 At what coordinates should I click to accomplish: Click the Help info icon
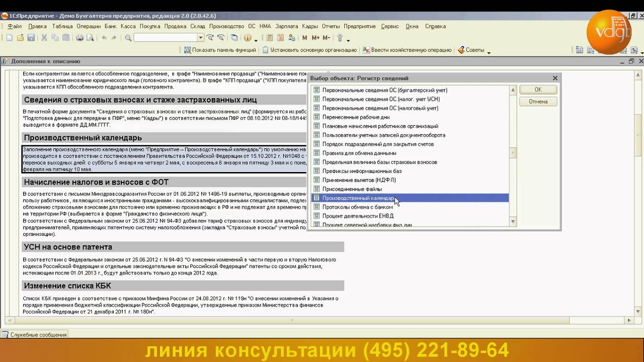[248, 38]
